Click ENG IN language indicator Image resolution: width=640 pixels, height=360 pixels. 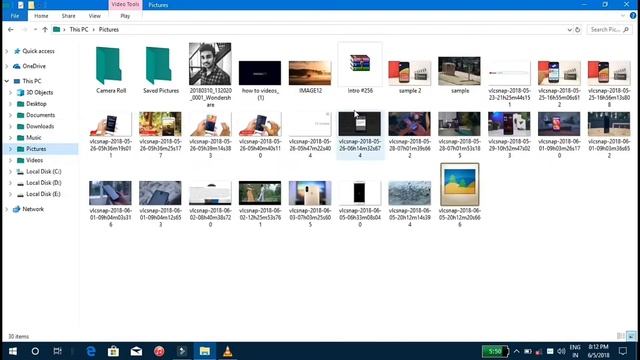point(575,351)
